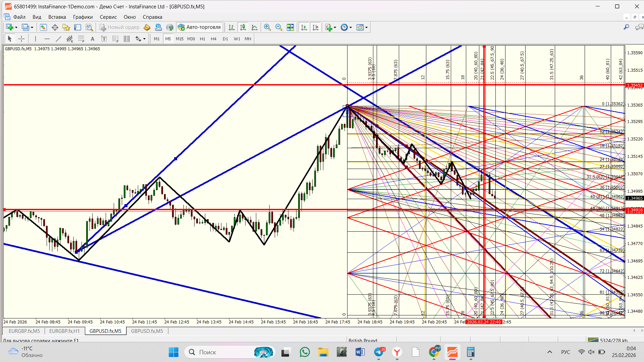The width and height of the screenshot is (644, 362).
Task: Open WhatsApp from the taskbar
Action: tap(305, 352)
